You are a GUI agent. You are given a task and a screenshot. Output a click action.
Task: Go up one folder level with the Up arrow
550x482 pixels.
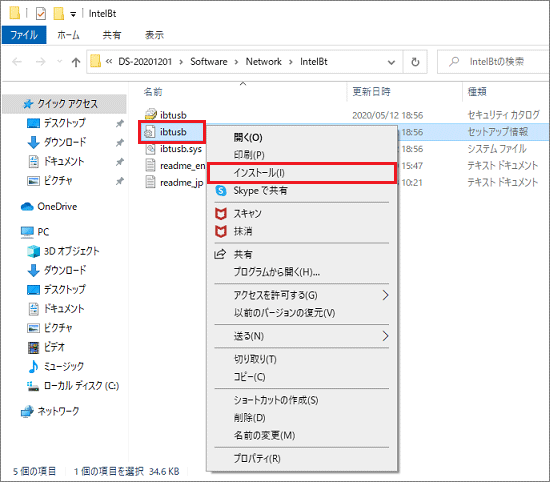pos(76,62)
